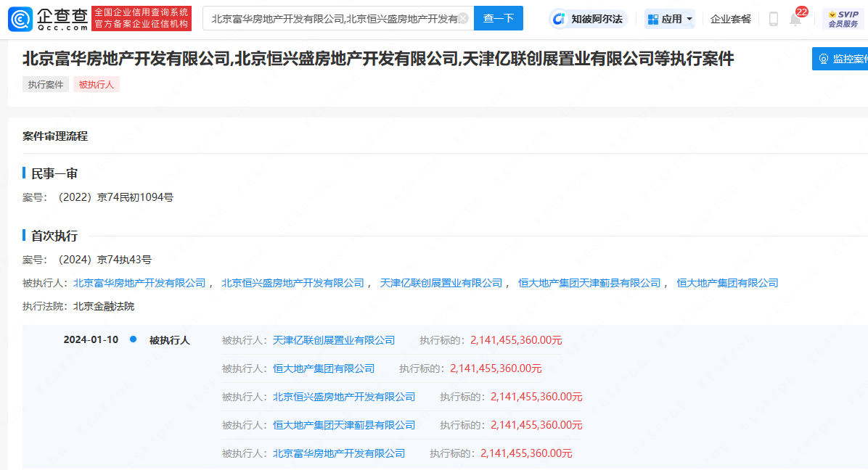Select execution amount beside timeline 恒大地产集团有限公司
The width and height of the screenshot is (868, 470).
coord(496,368)
